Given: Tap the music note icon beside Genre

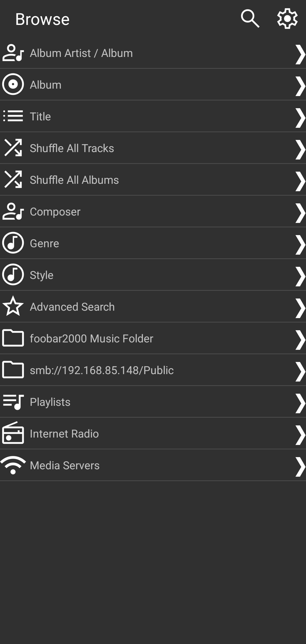Looking at the screenshot, I should click(13, 243).
